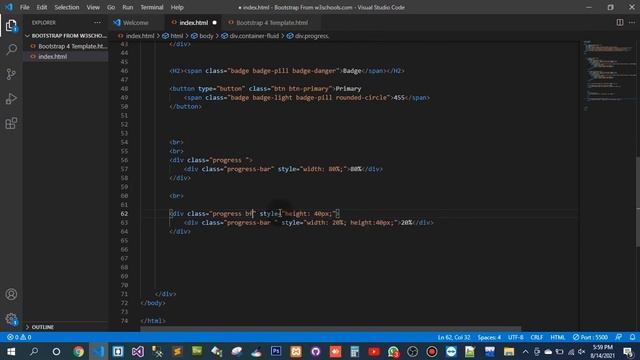Expand the OUTLINE section
This screenshot has height=360, width=640.
[42, 327]
